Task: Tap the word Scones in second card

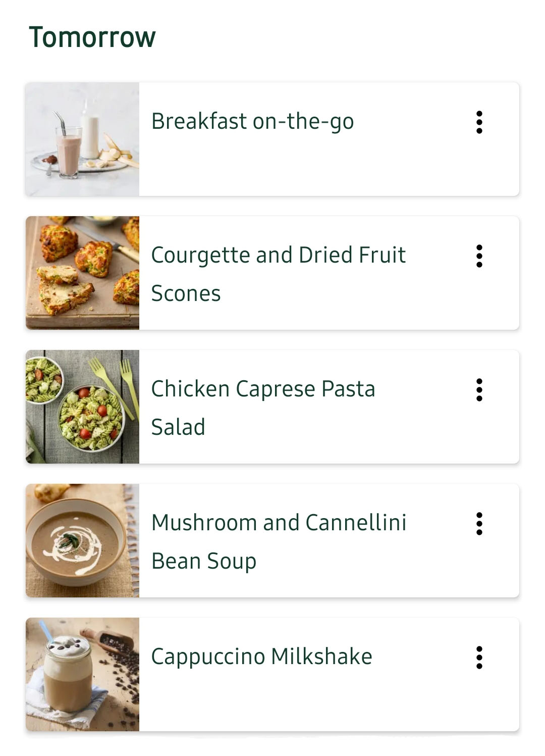Action: 186,294
